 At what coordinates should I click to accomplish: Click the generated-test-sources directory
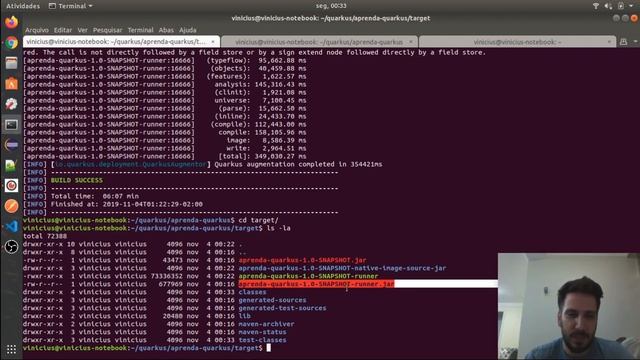(282, 308)
